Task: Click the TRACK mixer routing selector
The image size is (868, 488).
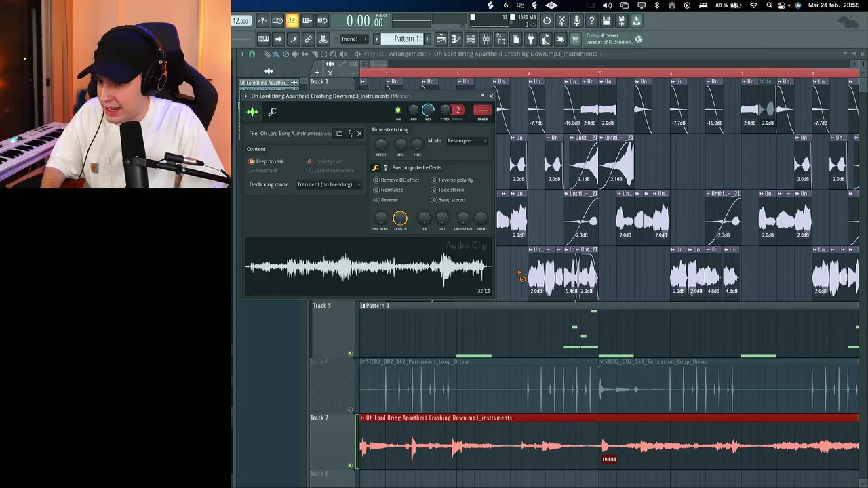Action: pos(482,110)
